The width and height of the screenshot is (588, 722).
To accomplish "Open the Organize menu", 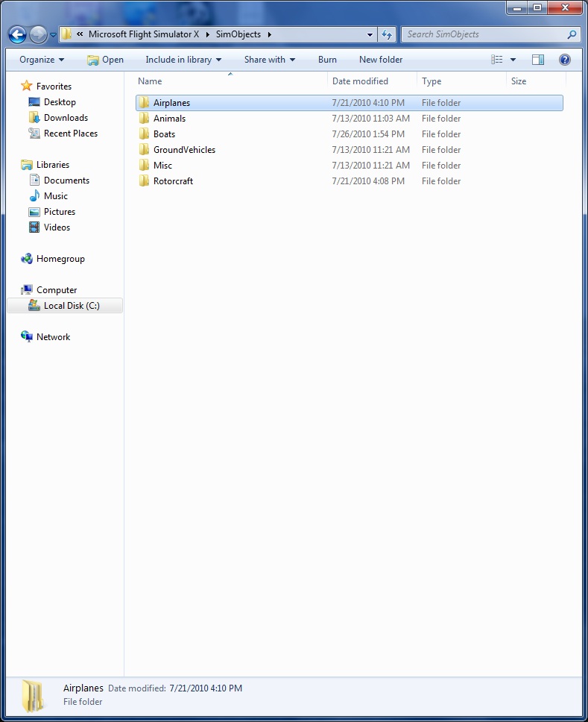I will 42,60.
